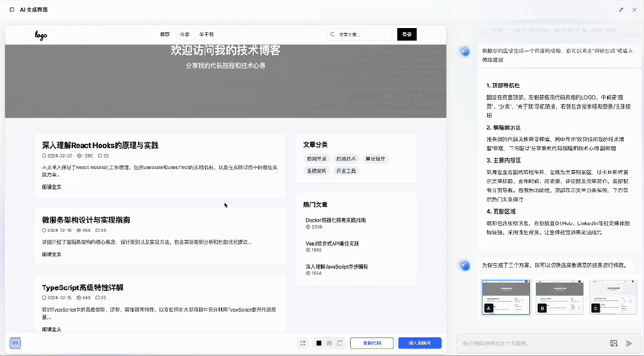Open the 首页 navigation item
Screen dimensions: 644x356
point(165,35)
